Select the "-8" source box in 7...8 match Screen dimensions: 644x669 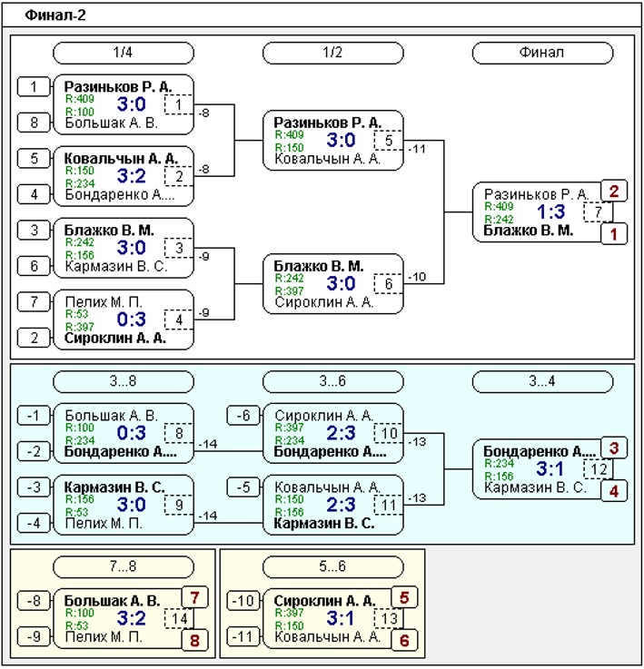[x=34, y=601]
